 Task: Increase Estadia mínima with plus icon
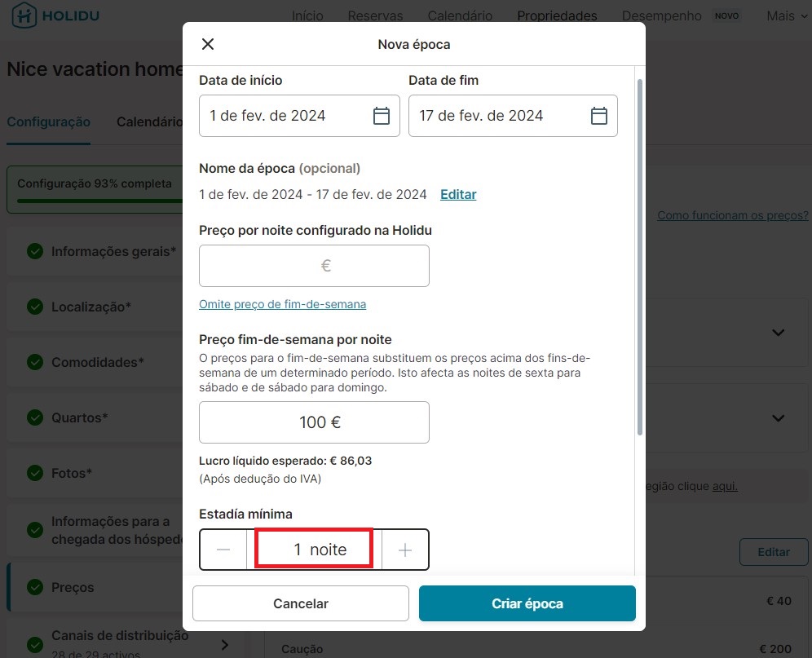coord(405,550)
